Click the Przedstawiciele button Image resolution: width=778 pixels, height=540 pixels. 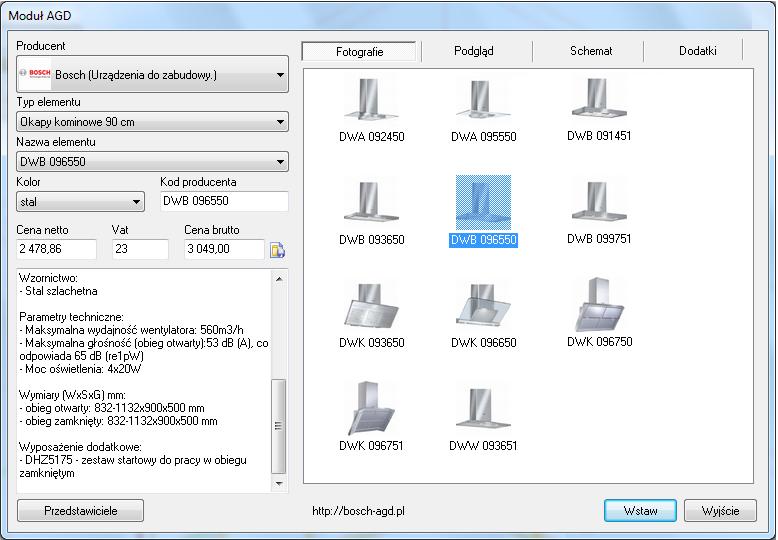point(80,511)
